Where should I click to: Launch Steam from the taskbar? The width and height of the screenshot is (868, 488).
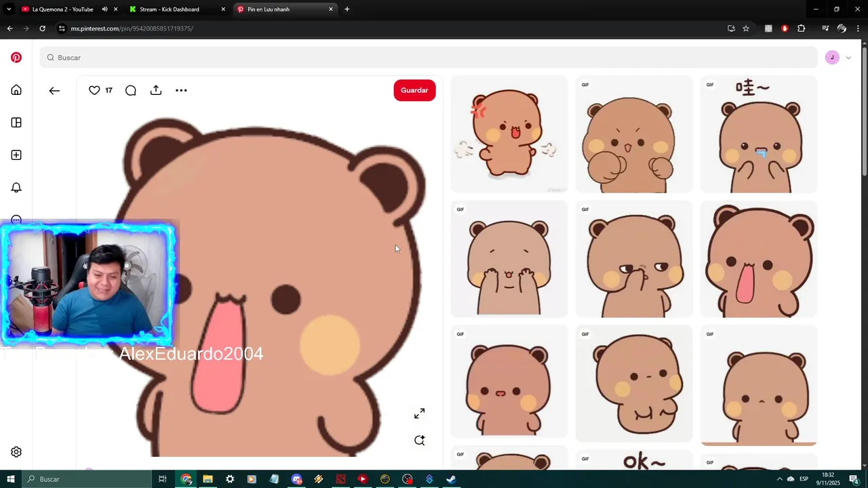451,479
